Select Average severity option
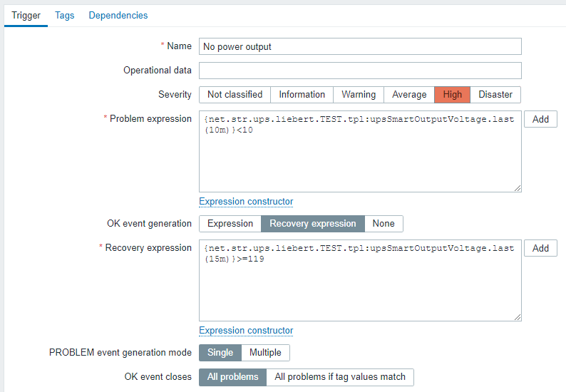The image size is (566, 392). click(409, 95)
